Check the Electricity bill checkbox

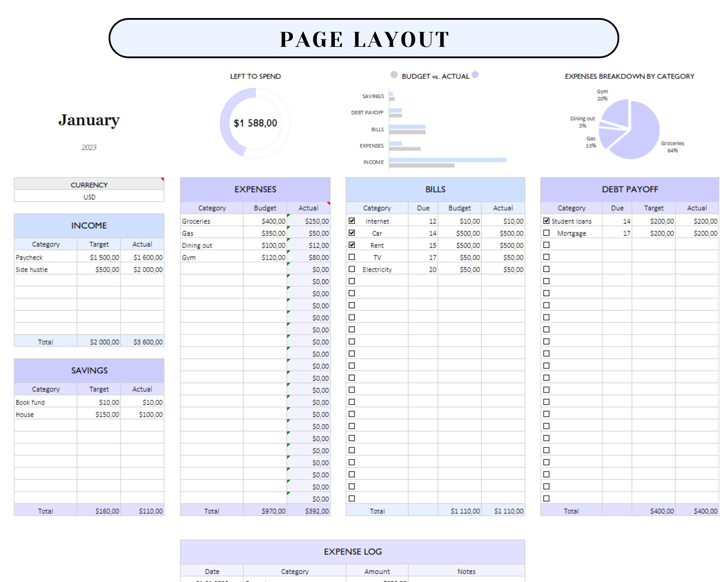coord(352,269)
